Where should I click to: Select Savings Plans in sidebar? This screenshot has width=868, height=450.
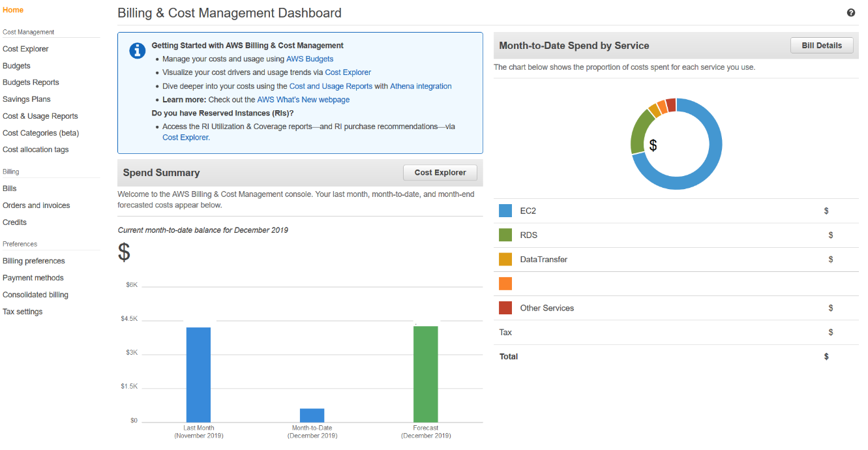pyautogui.click(x=27, y=99)
